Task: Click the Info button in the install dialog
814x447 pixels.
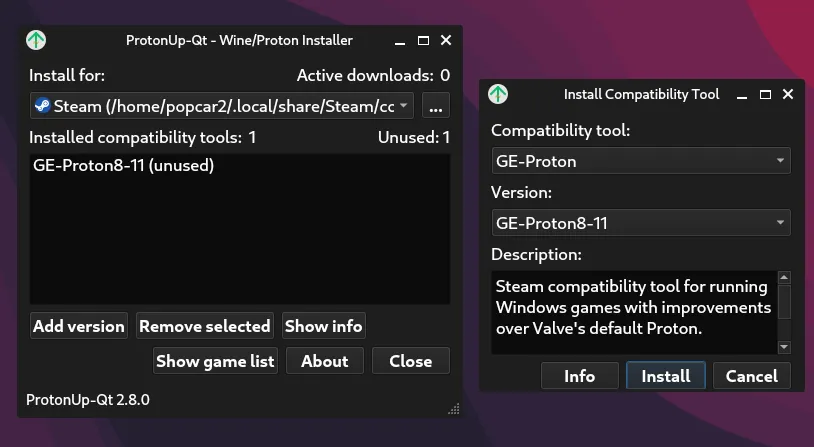Action: (579, 376)
